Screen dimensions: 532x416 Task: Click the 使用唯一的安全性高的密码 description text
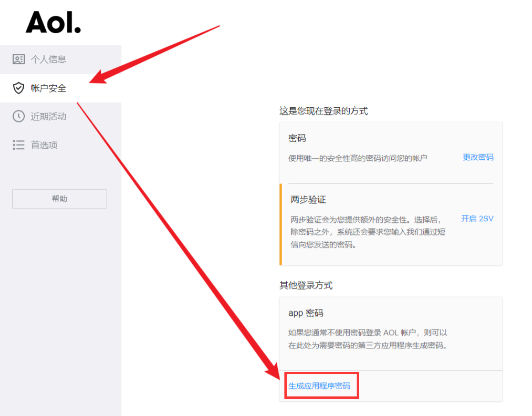pos(358,158)
